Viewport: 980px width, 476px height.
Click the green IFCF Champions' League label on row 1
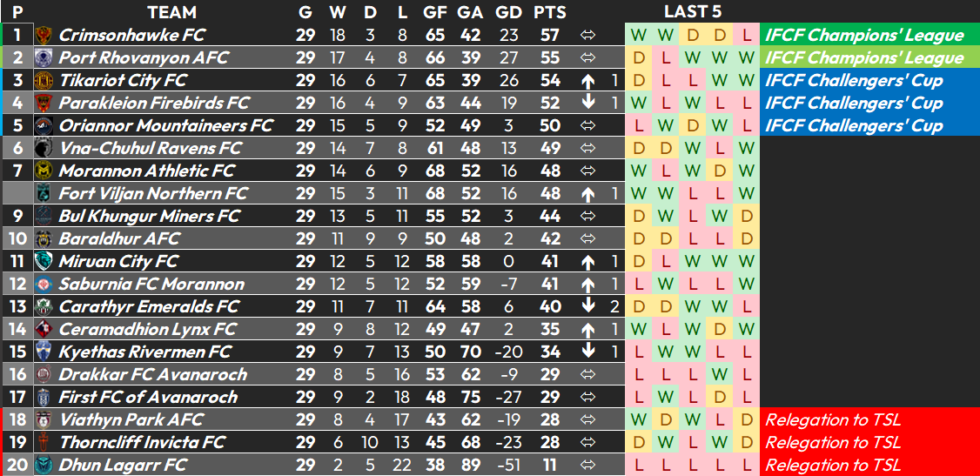(x=864, y=35)
